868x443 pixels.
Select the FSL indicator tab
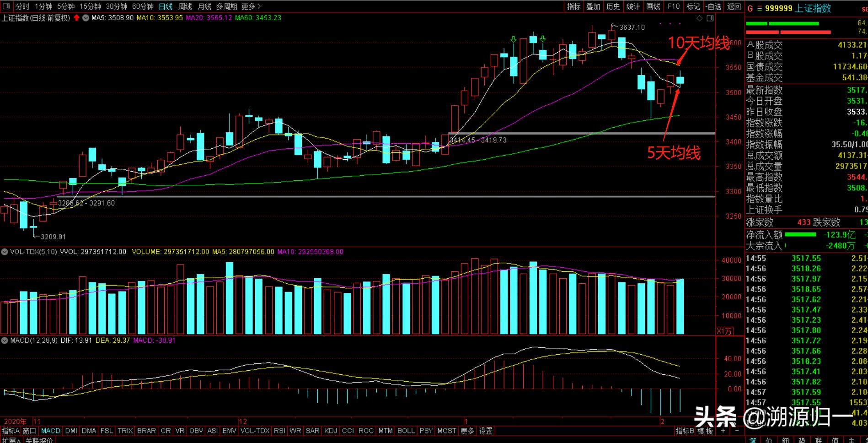tap(107, 431)
